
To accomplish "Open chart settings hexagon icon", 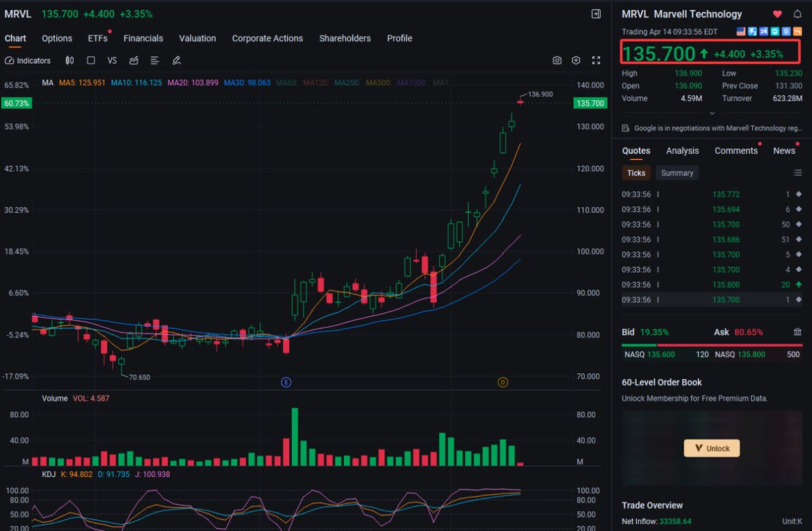I will 576,60.
